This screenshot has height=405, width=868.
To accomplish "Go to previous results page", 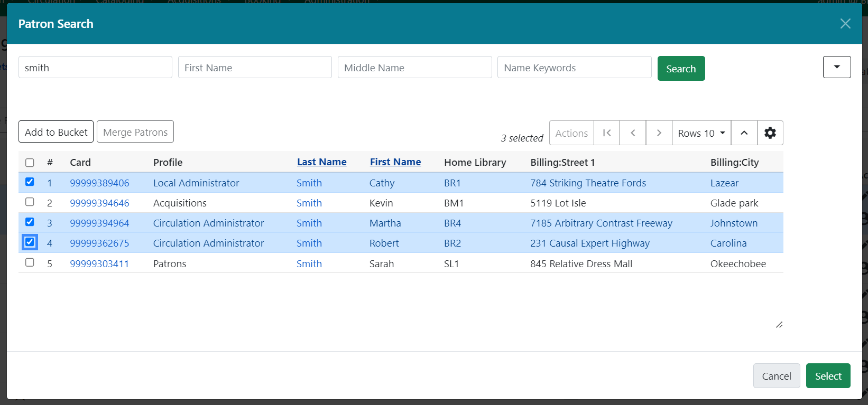I will (x=633, y=133).
